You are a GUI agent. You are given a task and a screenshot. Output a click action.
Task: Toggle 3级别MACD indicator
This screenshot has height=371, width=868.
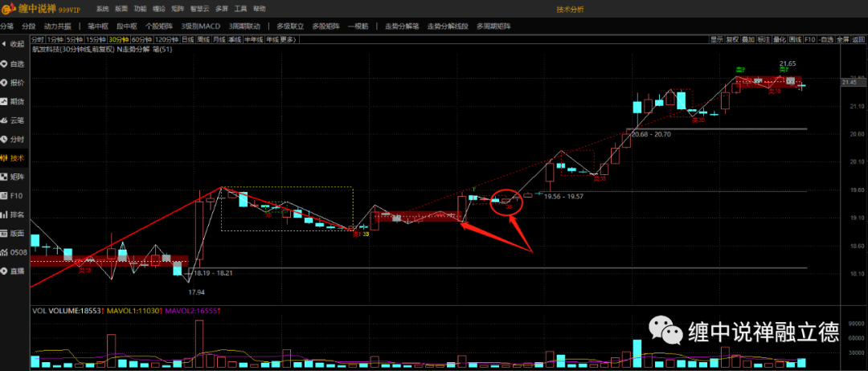(x=200, y=26)
